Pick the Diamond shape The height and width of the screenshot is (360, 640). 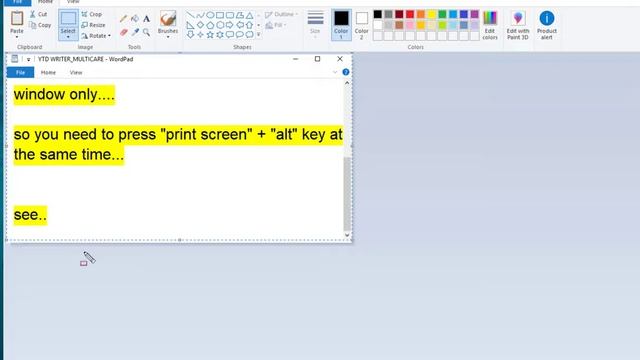pos(200,25)
